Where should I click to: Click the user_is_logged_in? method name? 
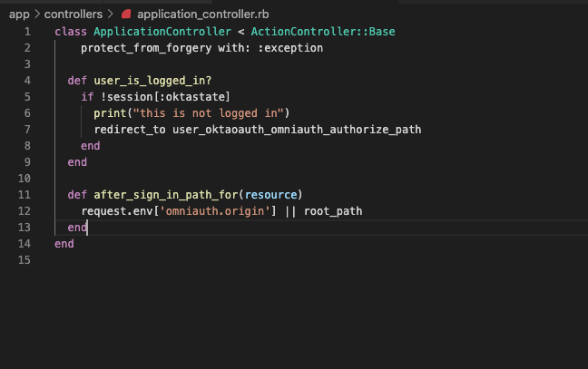(152, 81)
